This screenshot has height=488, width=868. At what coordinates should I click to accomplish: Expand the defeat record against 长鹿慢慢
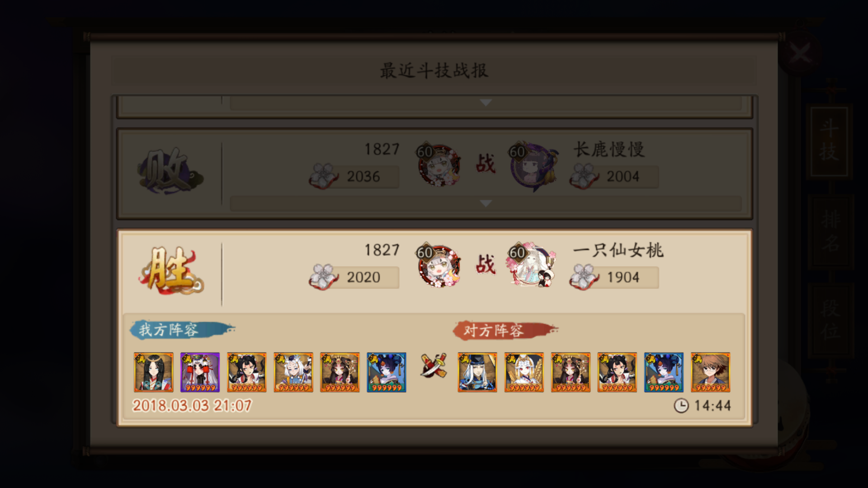[x=486, y=203]
